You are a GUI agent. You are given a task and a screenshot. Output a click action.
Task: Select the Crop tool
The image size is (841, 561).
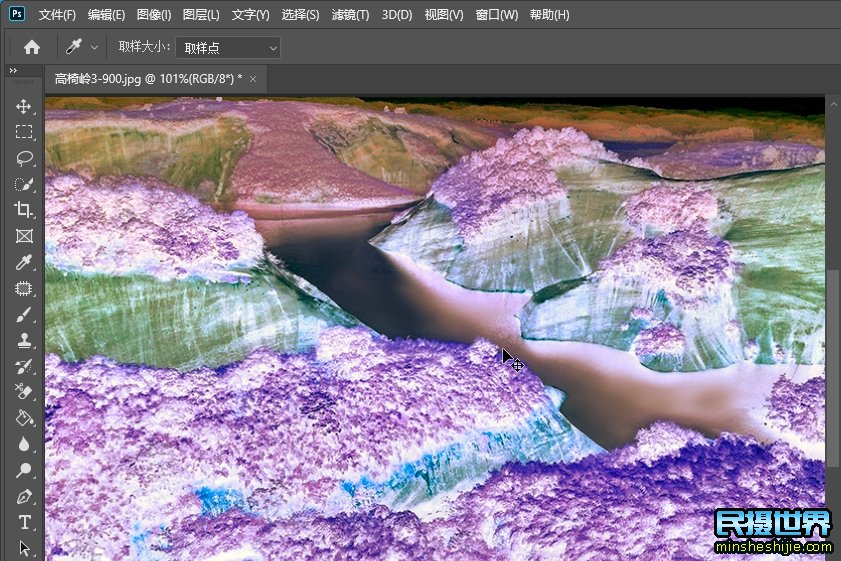[x=24, y=210]
